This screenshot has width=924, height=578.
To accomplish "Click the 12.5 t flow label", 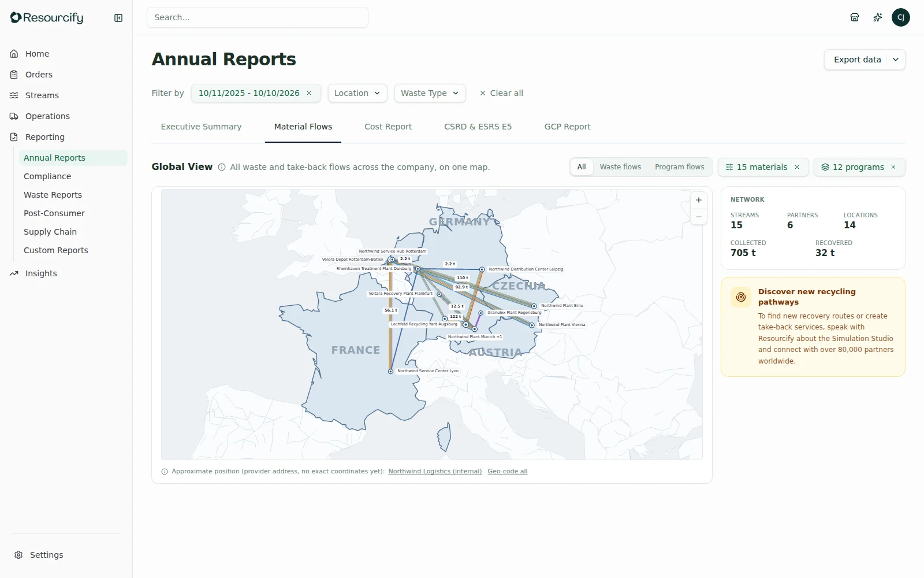I will click(x=457, y=306).
